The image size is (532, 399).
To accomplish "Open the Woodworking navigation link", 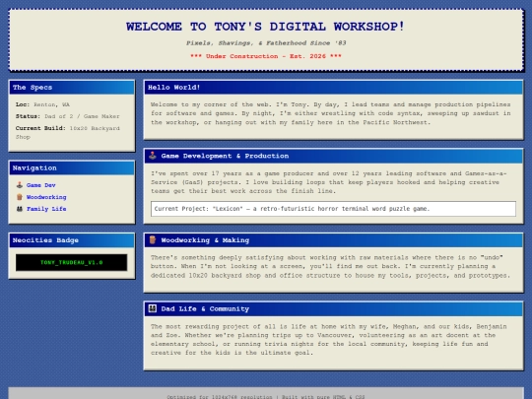I will click(x=46, y=197).
